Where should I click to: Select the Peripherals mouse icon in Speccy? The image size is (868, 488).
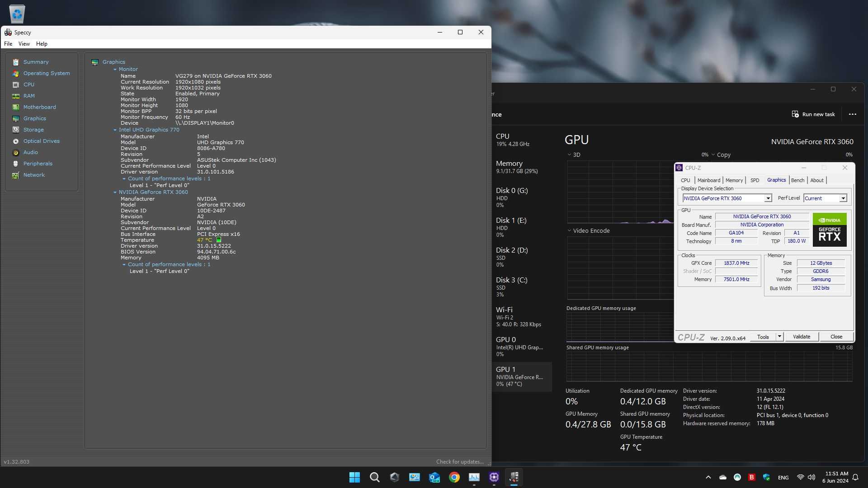(16, 164)
